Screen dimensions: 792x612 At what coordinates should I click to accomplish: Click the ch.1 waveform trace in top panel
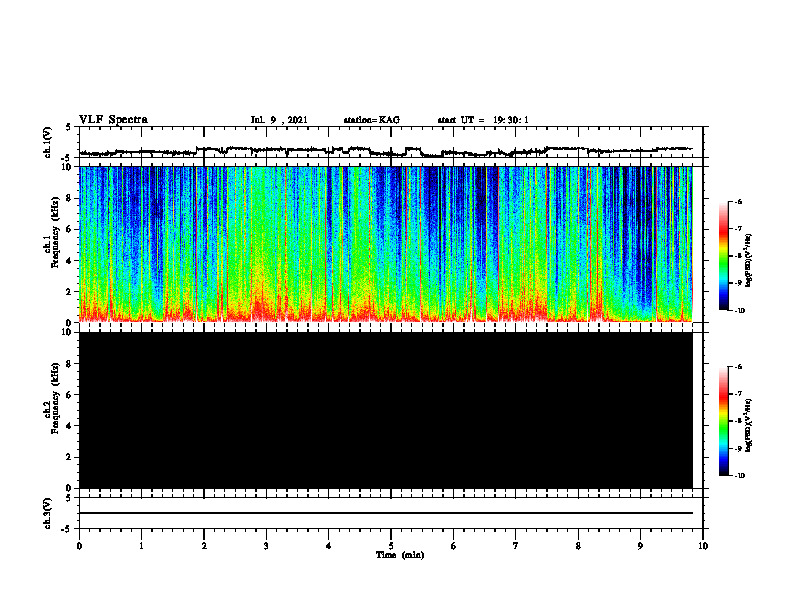386,151
